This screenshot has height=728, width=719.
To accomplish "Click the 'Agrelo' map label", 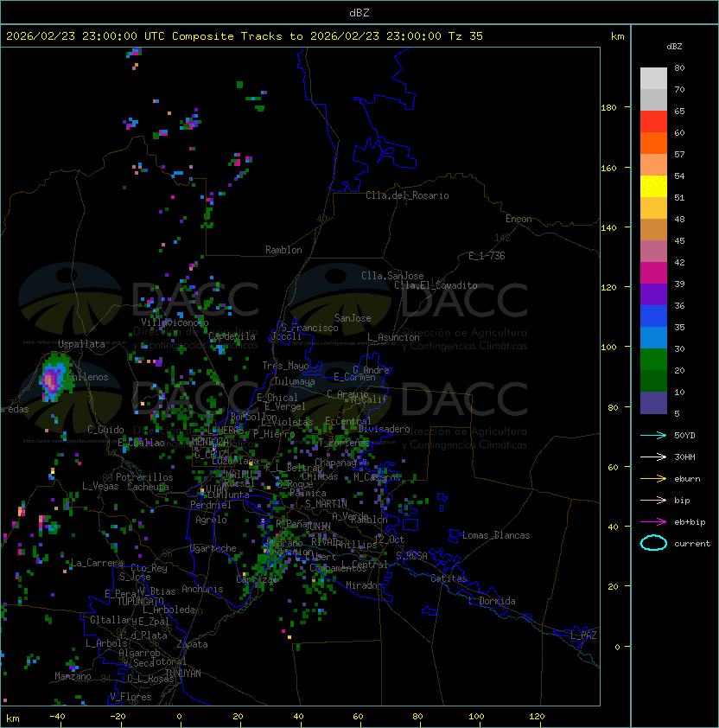I will (x=211, y=520).
